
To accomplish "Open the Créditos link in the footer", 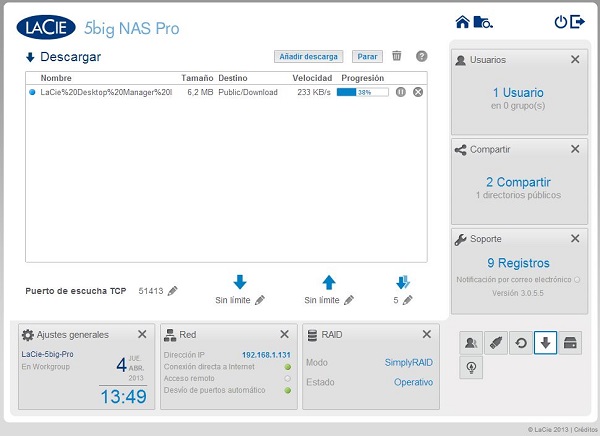I will point(585,429).
